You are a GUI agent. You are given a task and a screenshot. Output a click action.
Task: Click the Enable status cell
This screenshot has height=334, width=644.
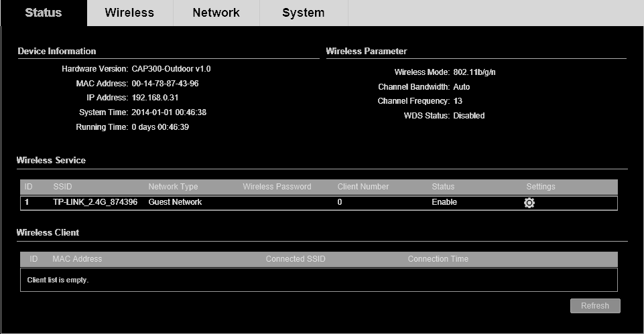click(x=444, y=202)
